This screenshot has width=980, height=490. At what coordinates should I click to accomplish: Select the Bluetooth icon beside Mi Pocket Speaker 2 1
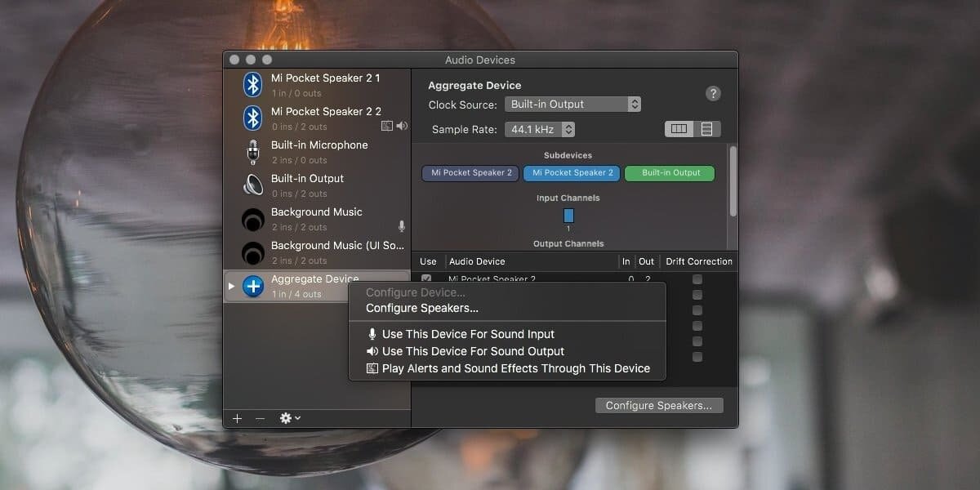point(252,84)
